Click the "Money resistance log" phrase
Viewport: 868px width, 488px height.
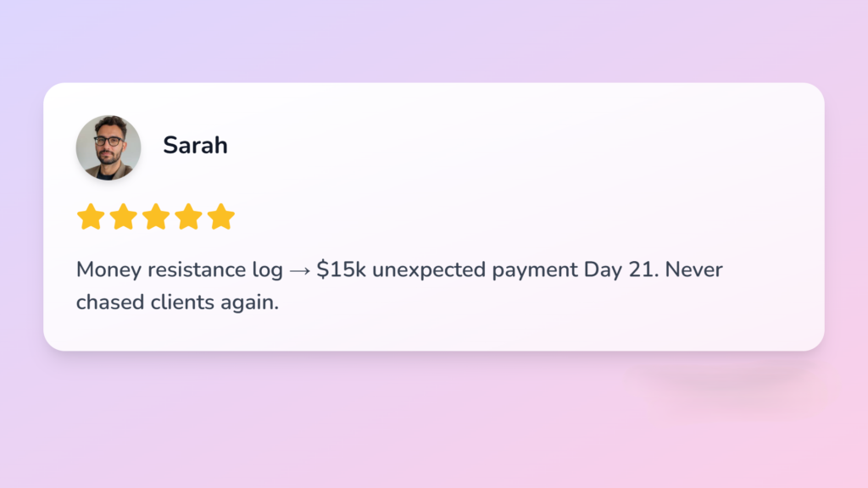click(x=180, y=270)
